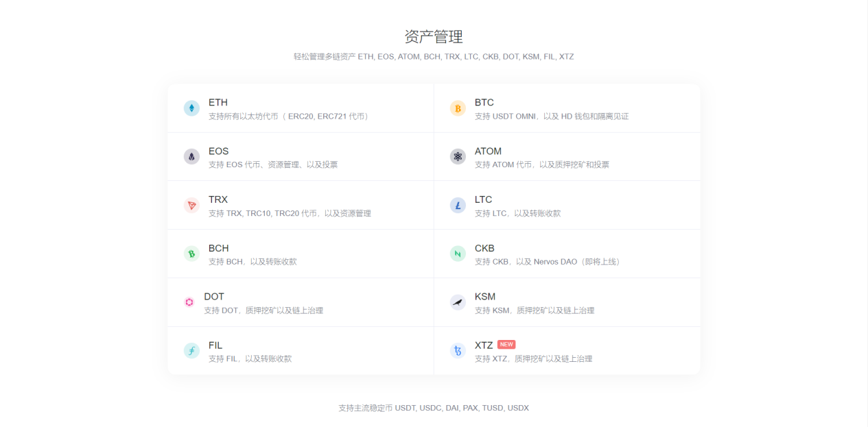This screenshot has height=427, width=868.
Task: Click the ATOM Cosmos icon
Action: pos(458,157)
